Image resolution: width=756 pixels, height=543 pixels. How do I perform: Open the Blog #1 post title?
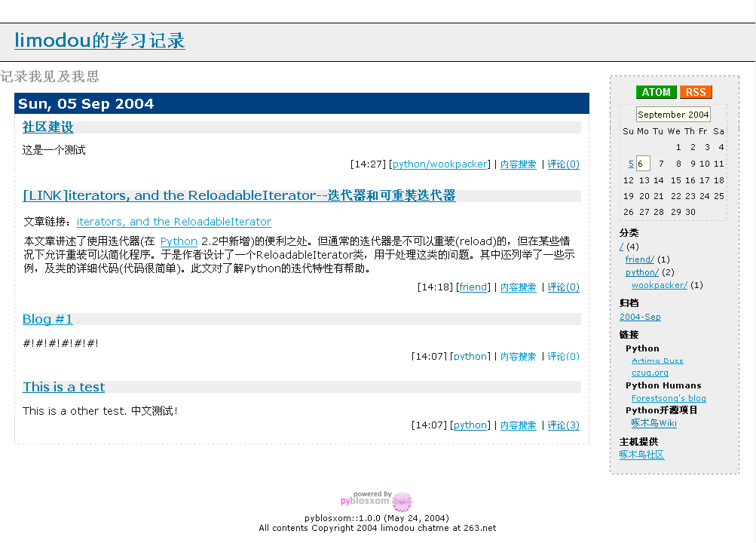coord(47,319)
